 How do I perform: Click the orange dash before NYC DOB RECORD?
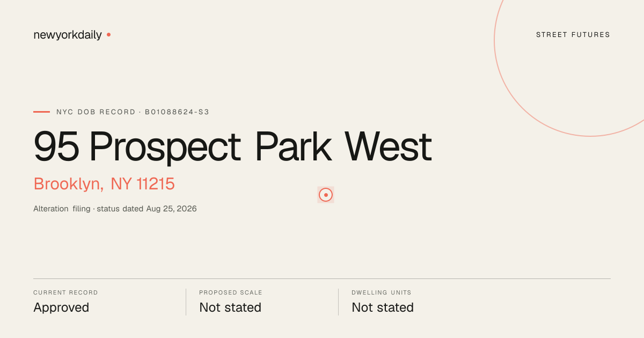[x=41, y=112]
